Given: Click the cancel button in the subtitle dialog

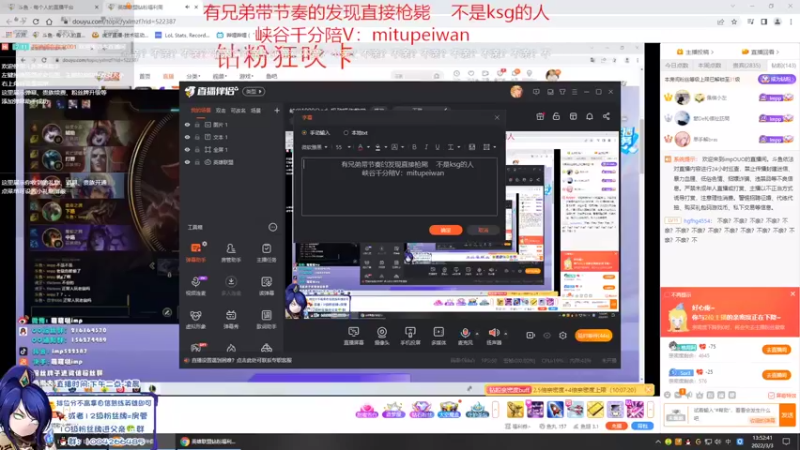Looking at the screenshot, I should [x=483, y=230].
